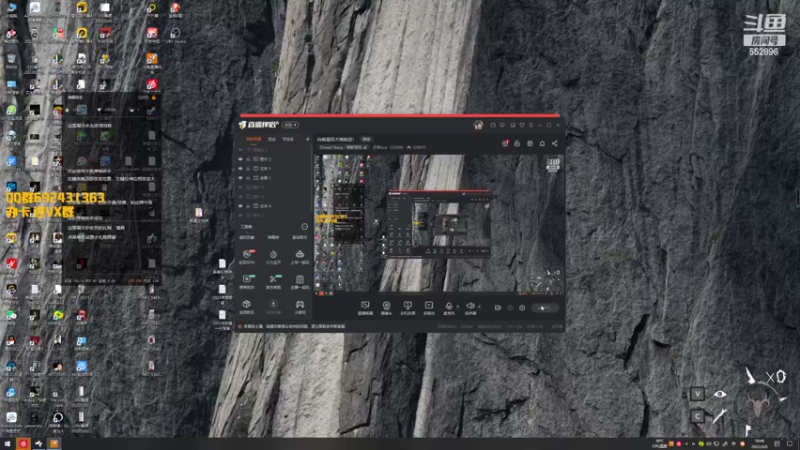This screenshot has height=450, width=800.
Task: Open the water-drop shaped toolbox tool
Action: pos(273,257)
